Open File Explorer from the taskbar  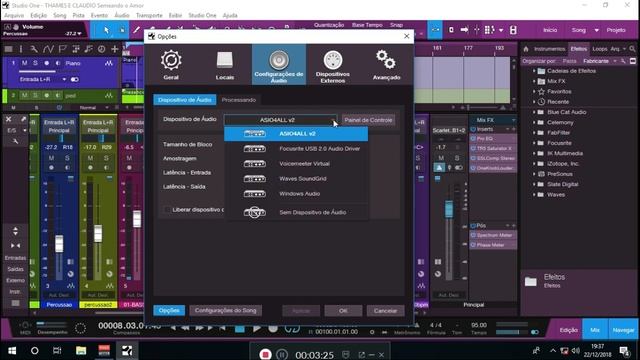coord(81,351)
